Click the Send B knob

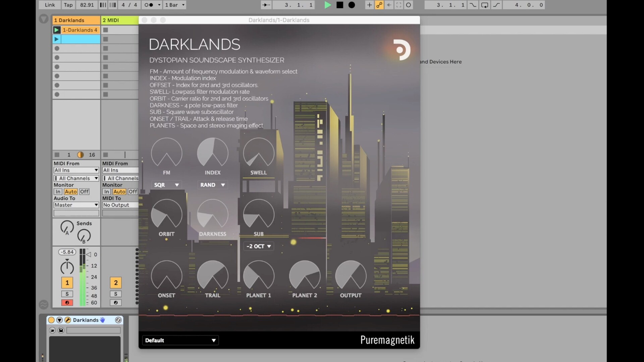[x=84, y=236]
